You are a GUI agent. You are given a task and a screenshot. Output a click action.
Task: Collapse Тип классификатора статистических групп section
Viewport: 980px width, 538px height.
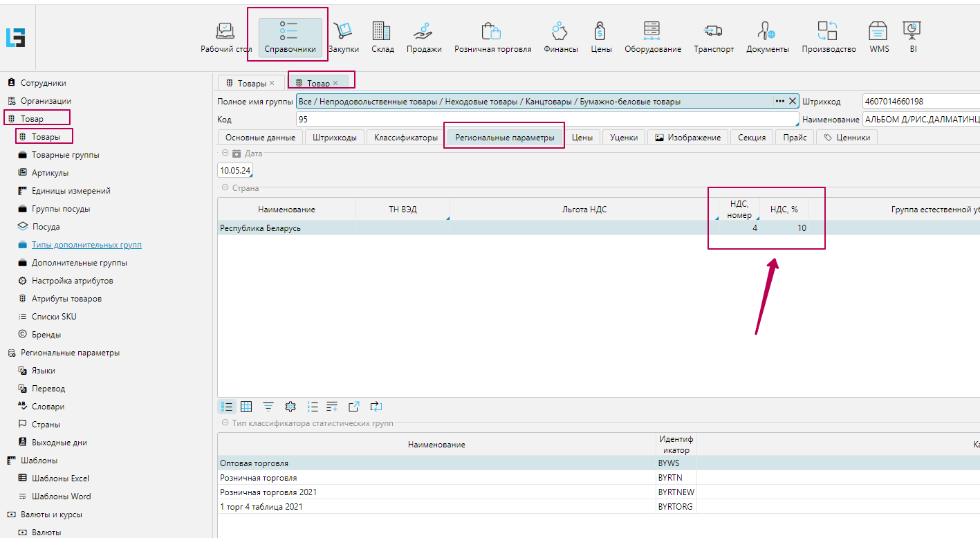pyautogui.click(x=225, y=423)
